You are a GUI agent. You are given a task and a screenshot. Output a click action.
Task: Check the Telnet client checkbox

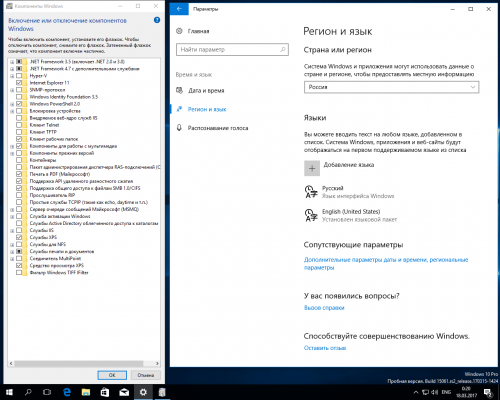click(19, 125)
